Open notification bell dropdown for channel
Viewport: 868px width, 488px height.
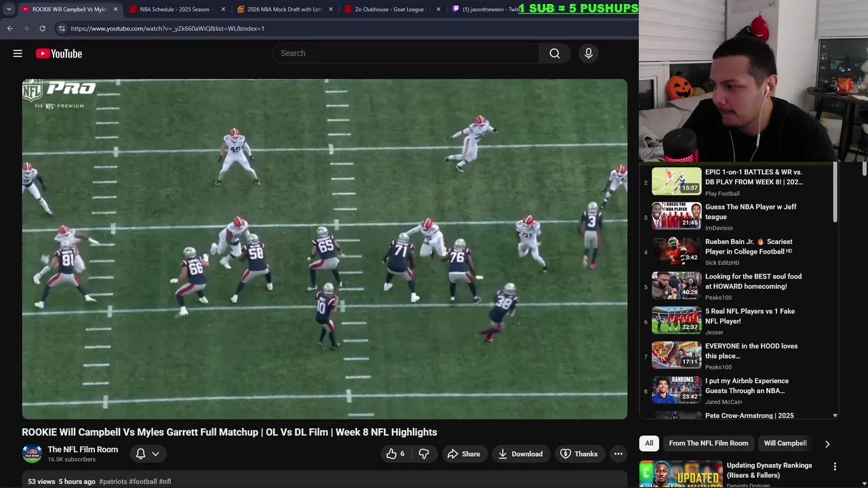coord(148,454)
